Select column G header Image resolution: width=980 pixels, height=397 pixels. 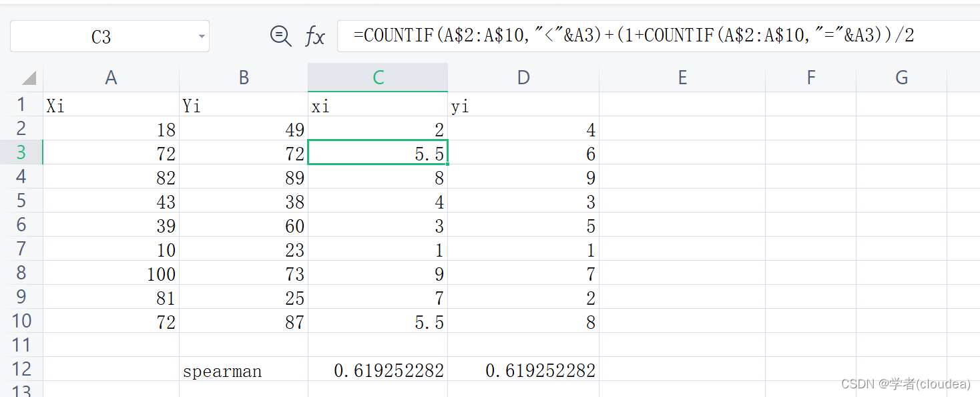pos(901,78)
